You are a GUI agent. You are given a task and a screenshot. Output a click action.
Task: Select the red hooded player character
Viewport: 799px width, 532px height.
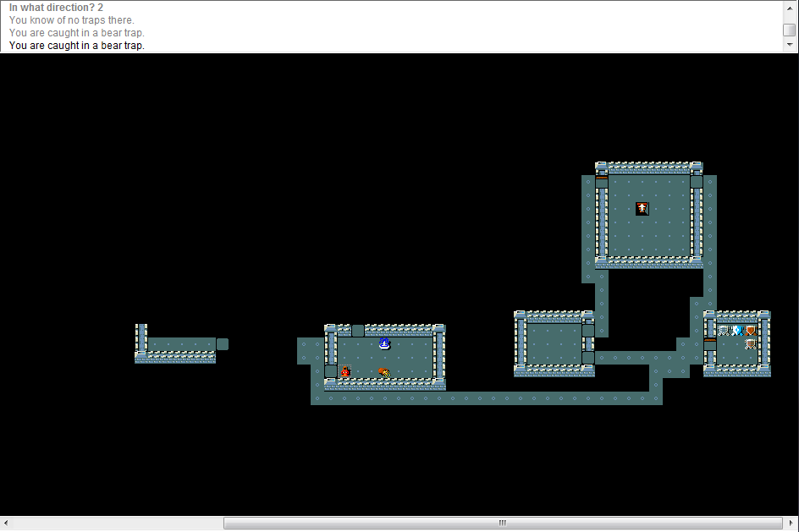(x=345, y=371)
